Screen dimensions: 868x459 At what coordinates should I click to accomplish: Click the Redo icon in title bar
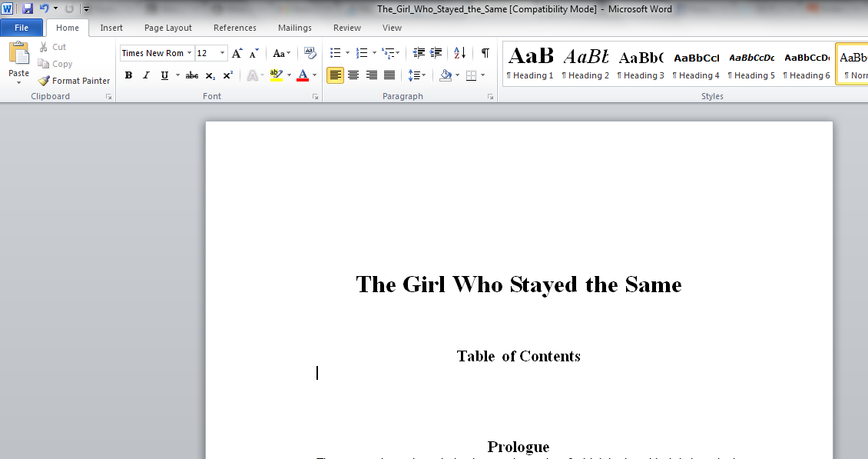[69, 9]
